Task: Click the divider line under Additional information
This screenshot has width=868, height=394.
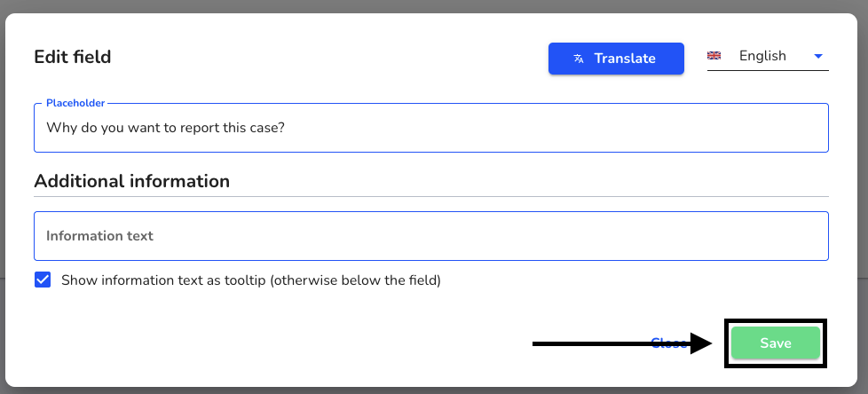Action: tap(431, 196)
